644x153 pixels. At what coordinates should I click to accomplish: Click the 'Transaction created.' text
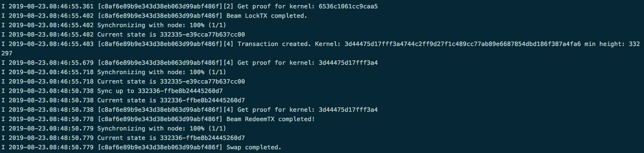pyautogui.click(x=274, y=44)
